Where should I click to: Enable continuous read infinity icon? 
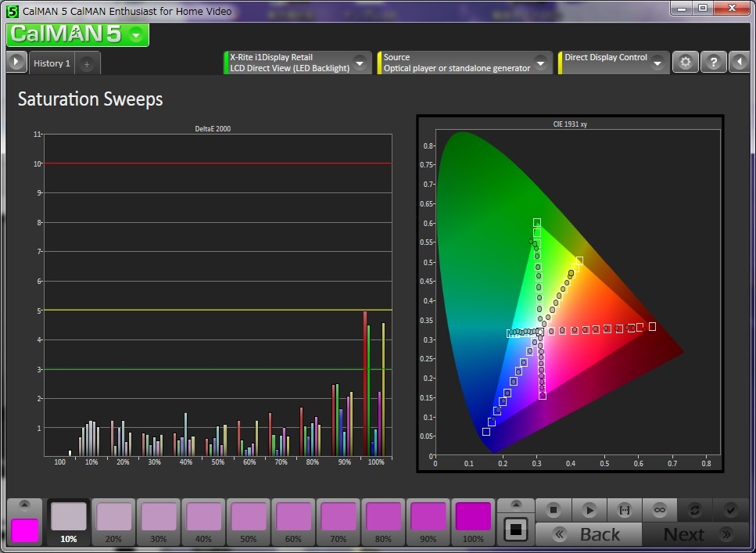[x=660, y=510]
